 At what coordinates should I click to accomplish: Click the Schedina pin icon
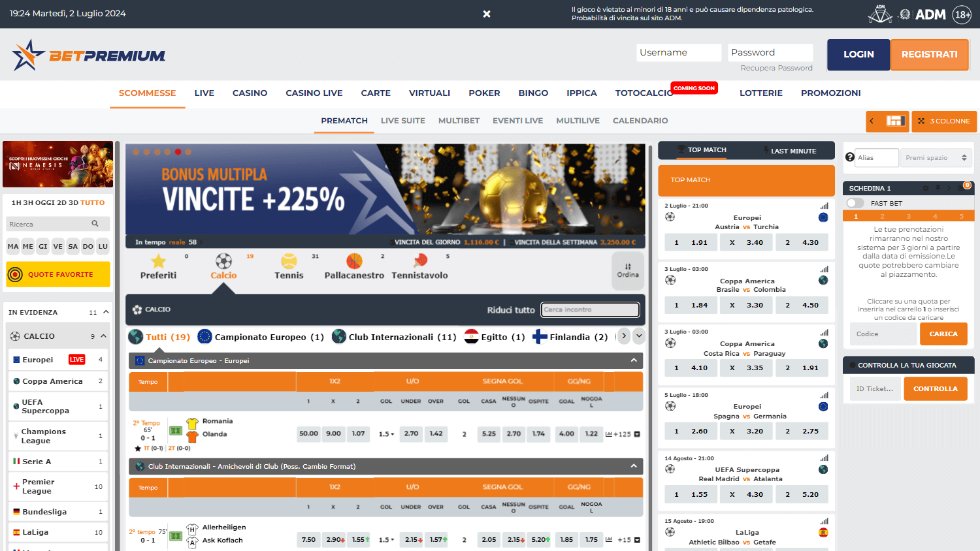click(938, 188)
